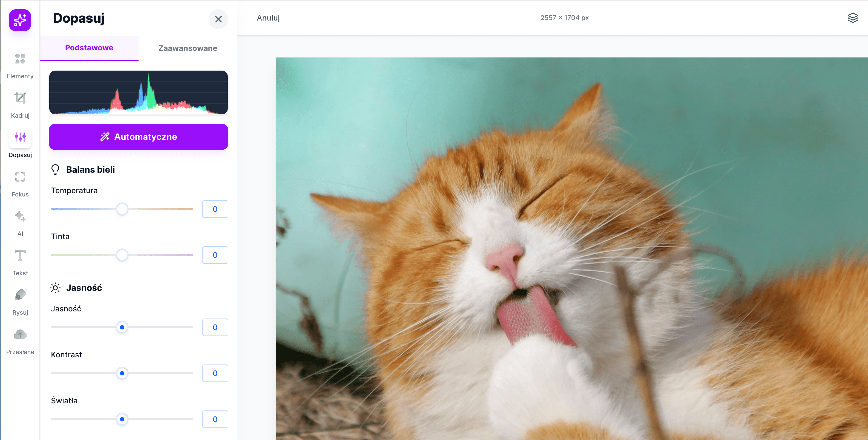
Task: Click the purple sparkle app logo
Action: [x=20, y=20]
